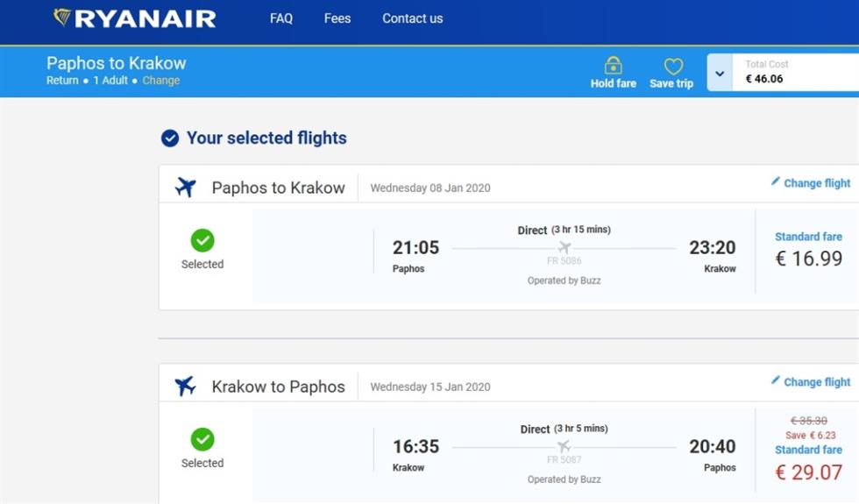The height and width of the screenshot is (504, 859).
Task: Click the Change link under trip summary
Action: point(161,81)
